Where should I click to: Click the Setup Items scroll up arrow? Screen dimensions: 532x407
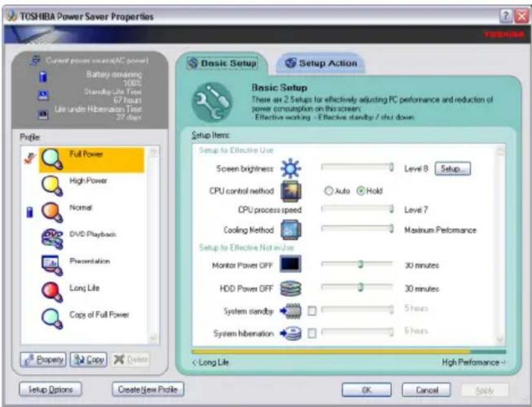[x=500, y=150]
